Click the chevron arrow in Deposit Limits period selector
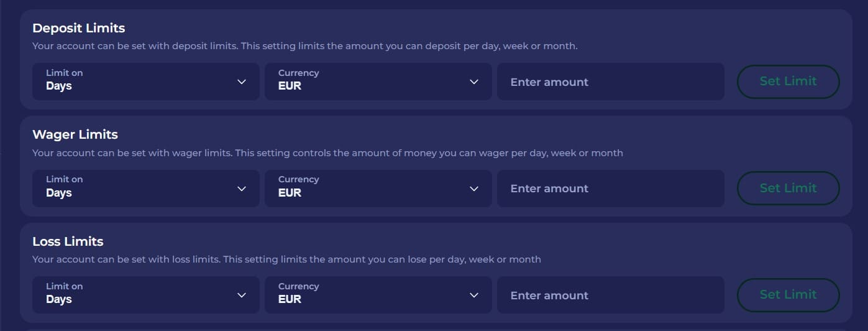 click(242, 82)
